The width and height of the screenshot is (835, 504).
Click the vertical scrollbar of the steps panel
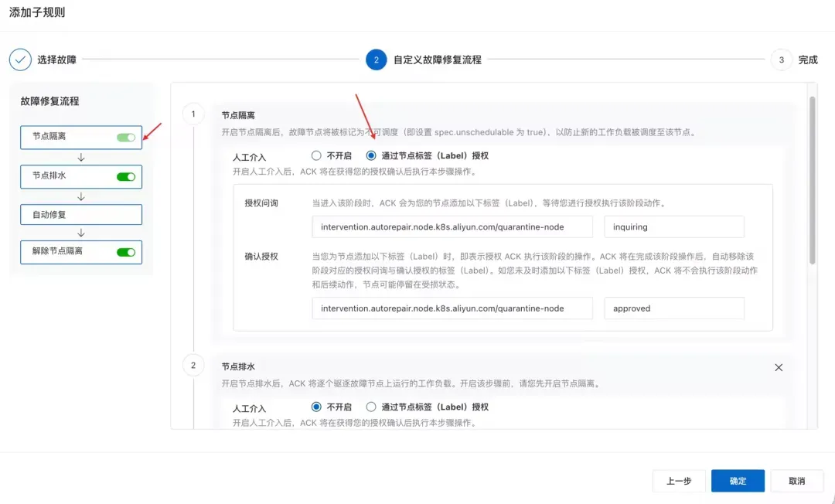pyautogui.click(x=812, y=180)
